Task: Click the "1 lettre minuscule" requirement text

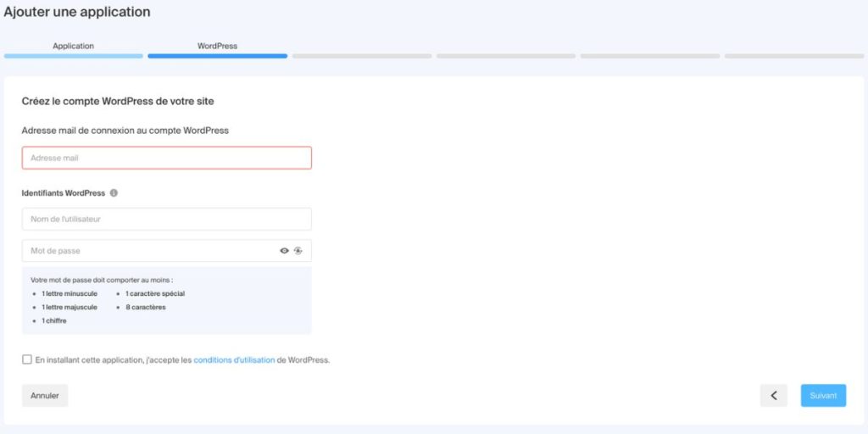Action: (x=70, y=294)
